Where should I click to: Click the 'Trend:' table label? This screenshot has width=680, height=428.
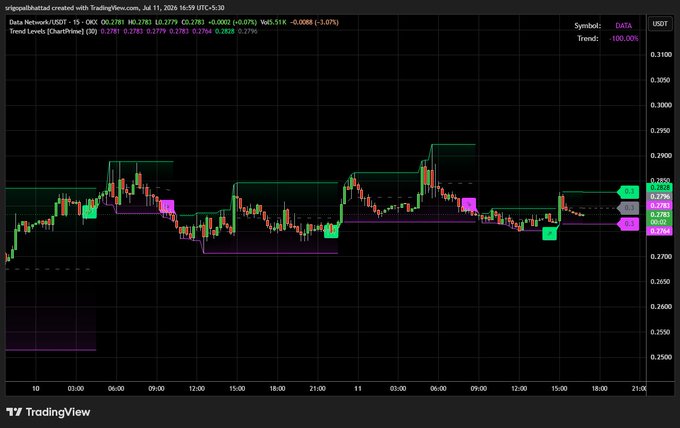588,38
